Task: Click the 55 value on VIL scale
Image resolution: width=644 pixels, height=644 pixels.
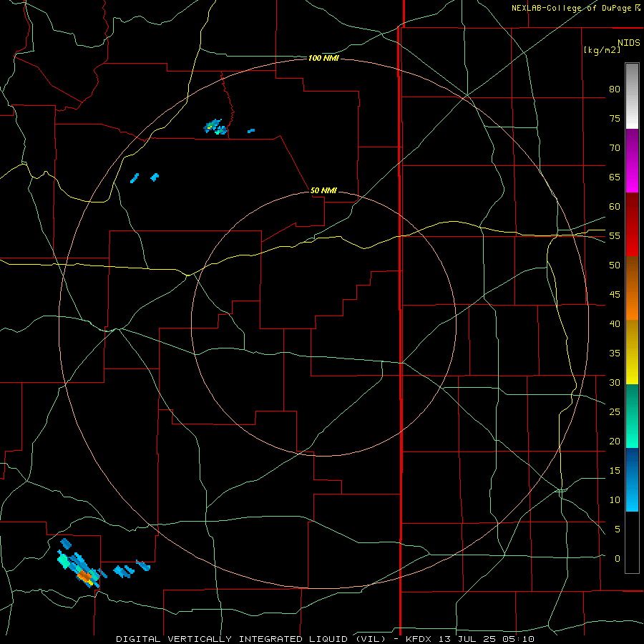Action: point(615,235)
